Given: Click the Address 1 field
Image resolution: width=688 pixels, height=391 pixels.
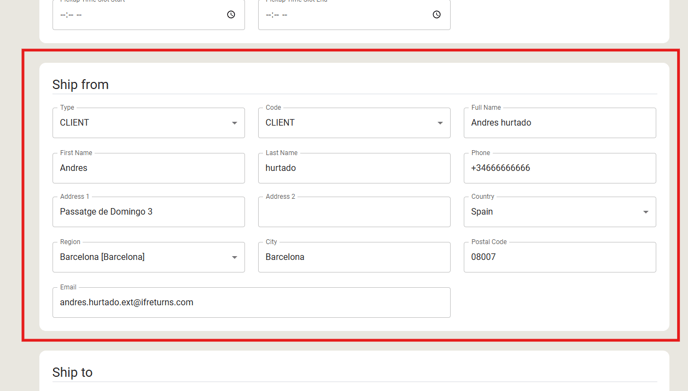Looking at the screenshot, I should click(148, 212).
